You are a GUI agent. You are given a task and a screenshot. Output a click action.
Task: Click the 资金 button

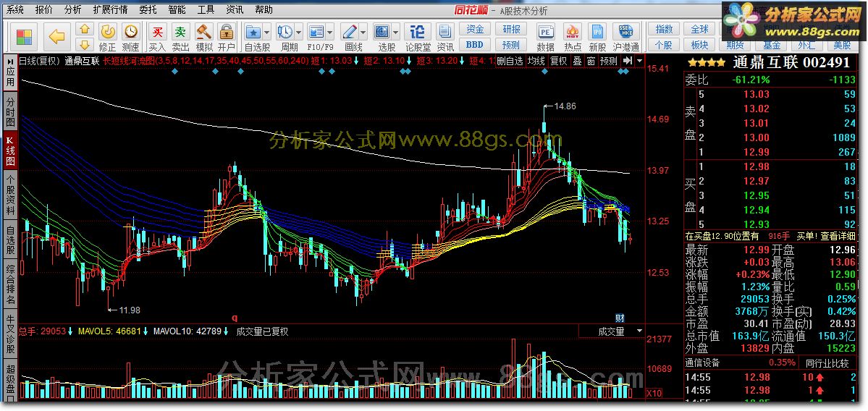click(475, 29)
